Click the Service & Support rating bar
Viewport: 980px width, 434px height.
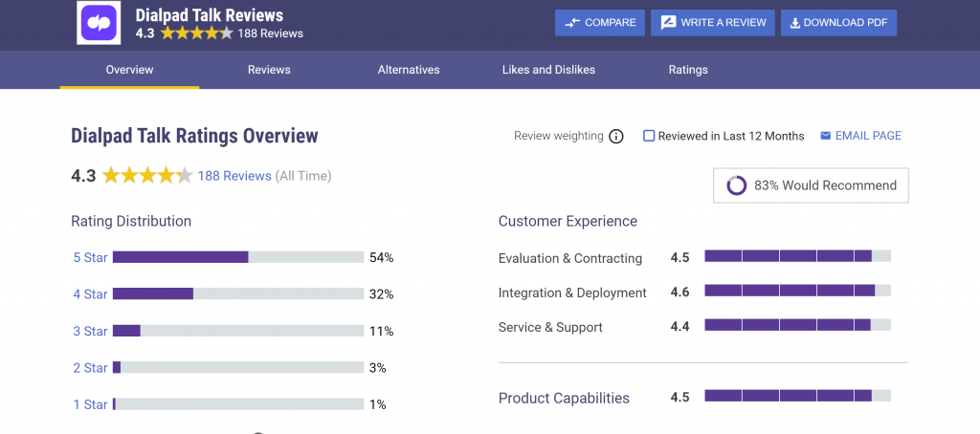[x=797, y=325]
